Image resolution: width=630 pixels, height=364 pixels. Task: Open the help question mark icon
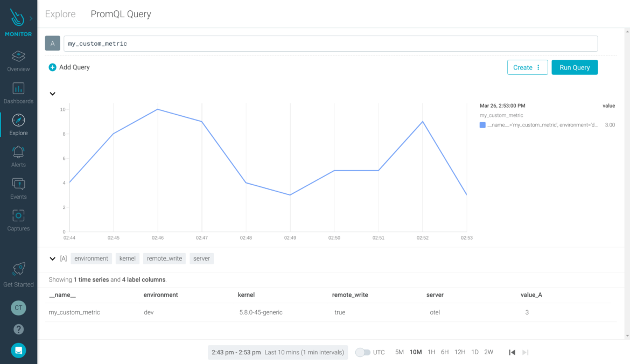coord(18,329)
